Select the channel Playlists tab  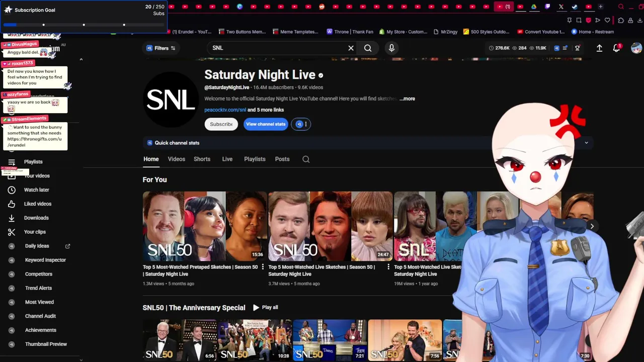pos(255,159)
